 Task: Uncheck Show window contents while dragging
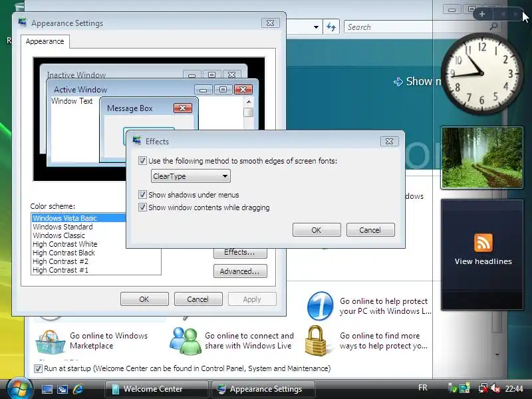tap(142, 207)
